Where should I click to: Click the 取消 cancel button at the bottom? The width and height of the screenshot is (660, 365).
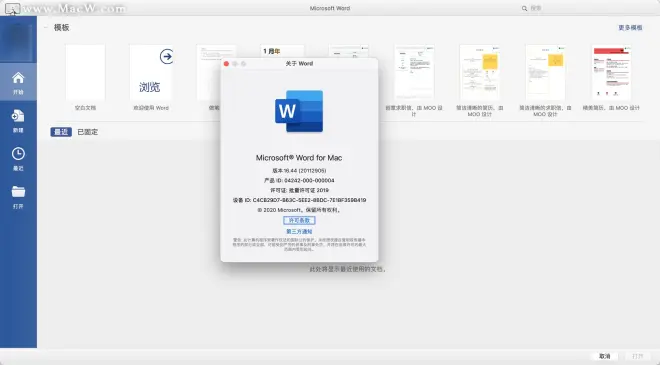click(605, 356)
